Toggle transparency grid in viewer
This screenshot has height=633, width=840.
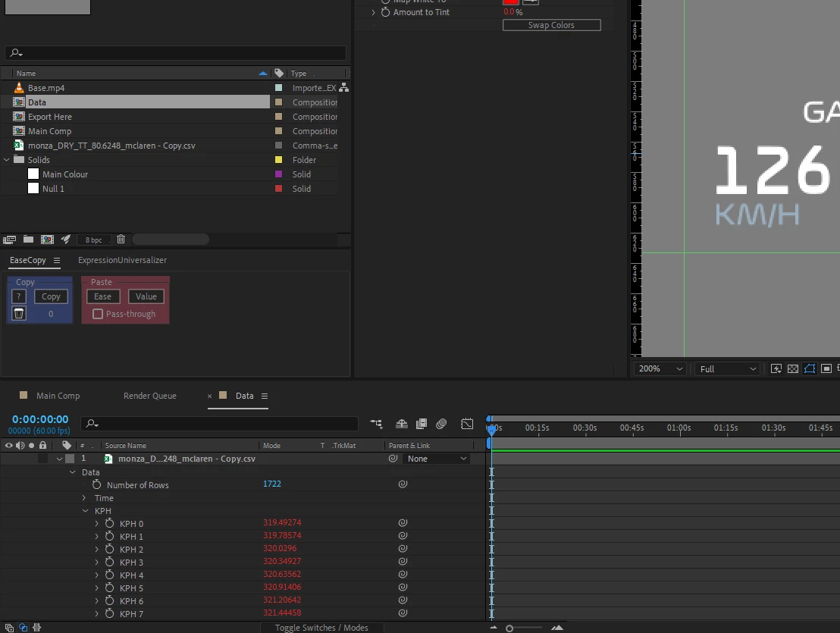[793, 368]
